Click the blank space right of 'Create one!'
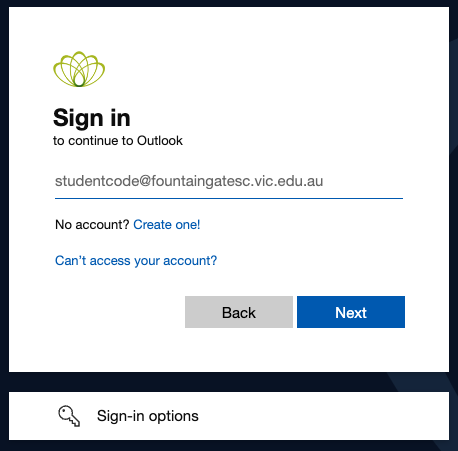458x451 pixels. (300, 225)
